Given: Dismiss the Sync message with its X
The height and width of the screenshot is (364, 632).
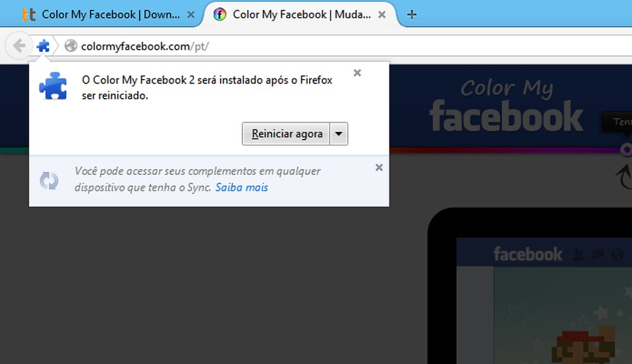Looking at the screenshot, I should pos(379,167).
